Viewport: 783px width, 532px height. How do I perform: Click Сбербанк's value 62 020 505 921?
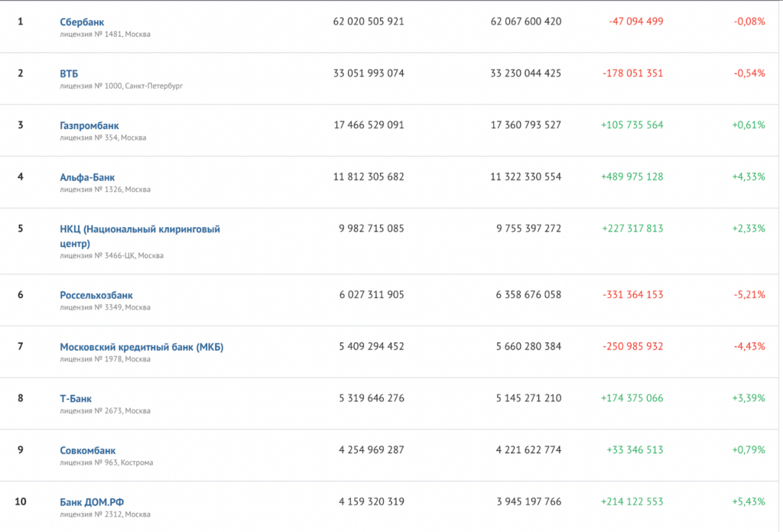pyautogui.click(x=369, y=21)
